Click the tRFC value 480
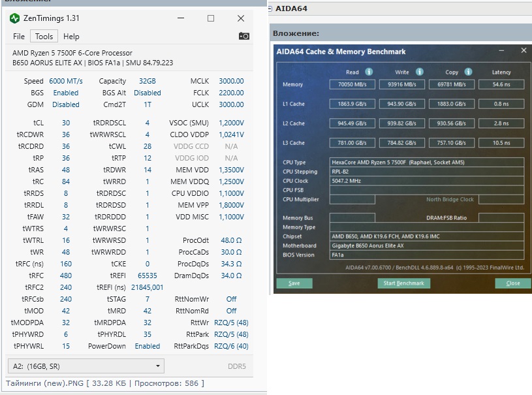This screenshot has height=395, width=532. point(66,276)
